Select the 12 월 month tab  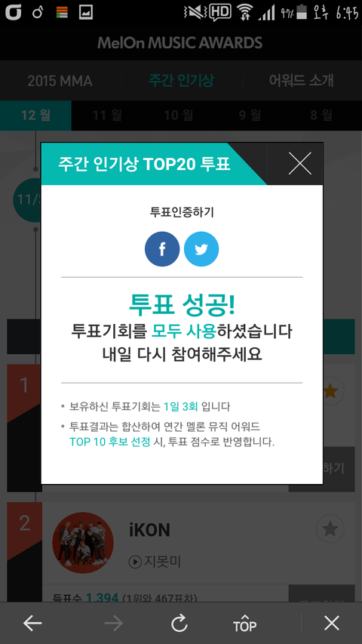point(35,116)
